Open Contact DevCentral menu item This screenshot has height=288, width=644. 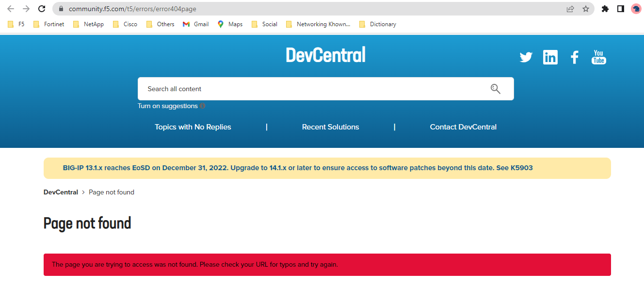tap(463, 127)
